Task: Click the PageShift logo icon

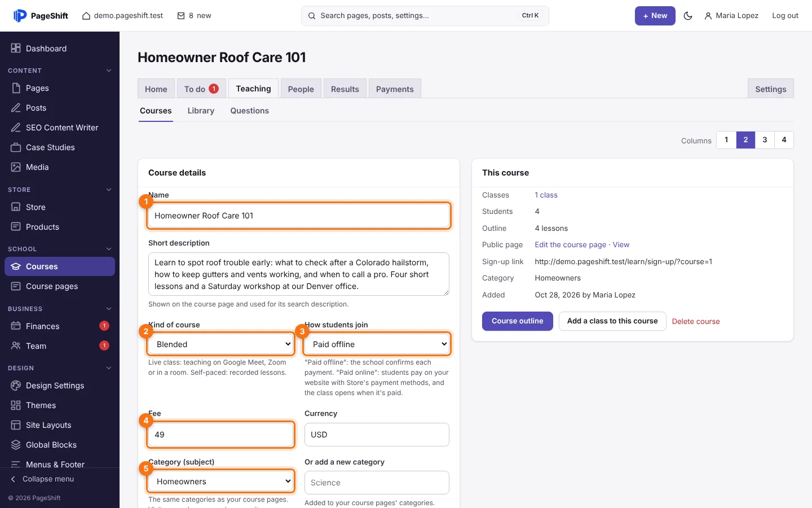Action: pyautogui.click(x=20, y=16)
